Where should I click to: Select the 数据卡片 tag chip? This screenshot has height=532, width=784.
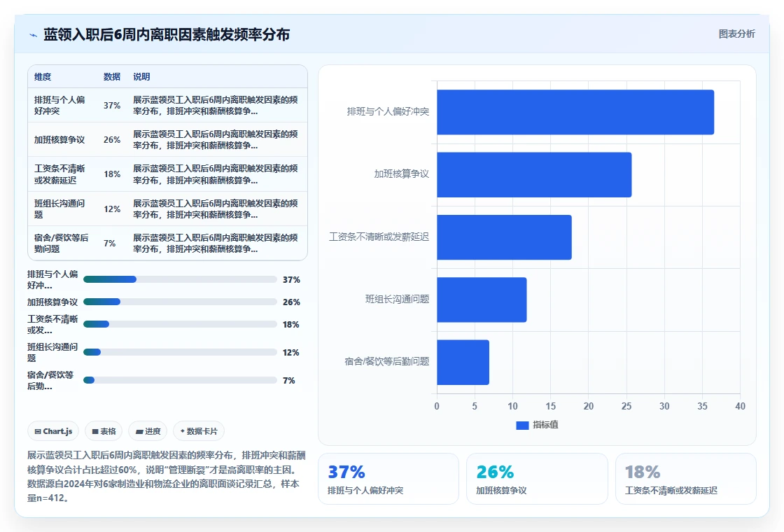pyautogui.click(x=199, y=431)
